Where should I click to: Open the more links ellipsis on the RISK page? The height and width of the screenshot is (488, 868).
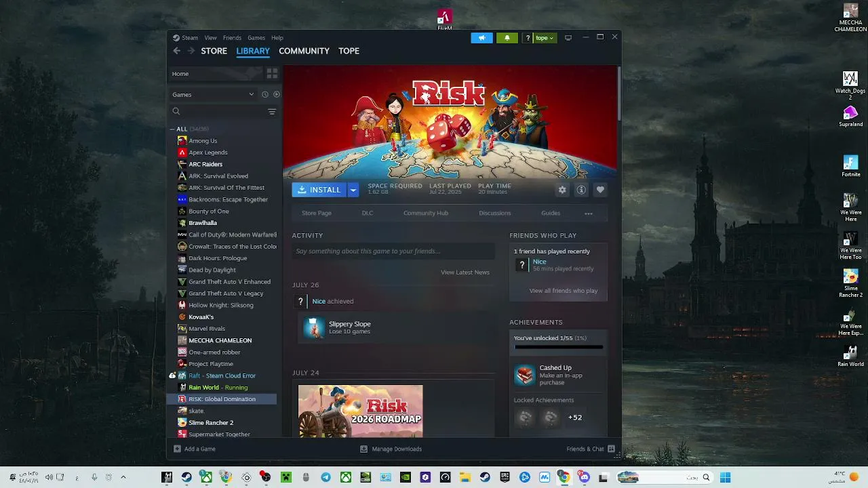(589, 213)
